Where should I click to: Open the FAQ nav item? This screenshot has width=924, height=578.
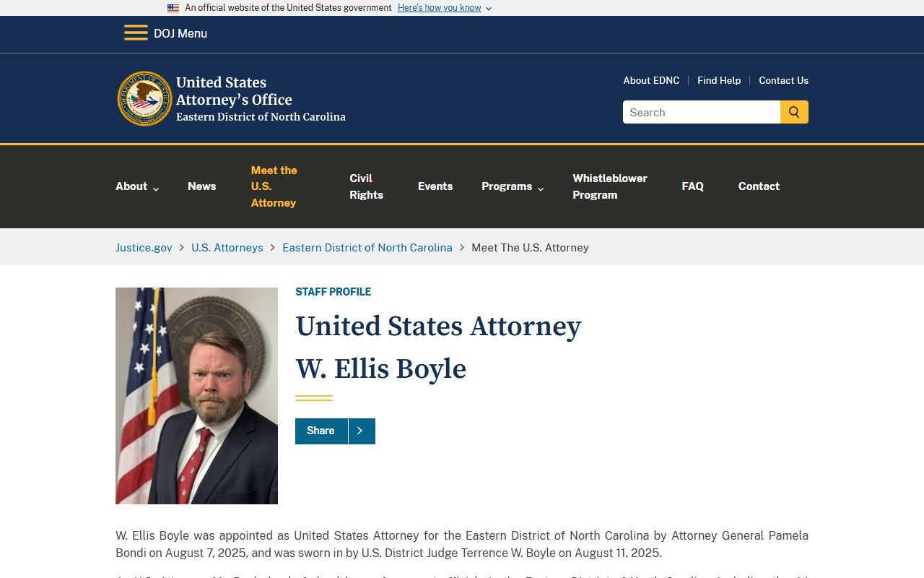(x=692, y=186)
